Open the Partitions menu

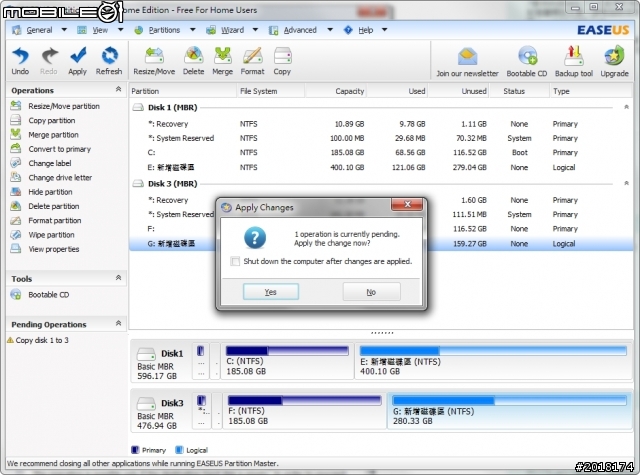[x=164, y=30]
